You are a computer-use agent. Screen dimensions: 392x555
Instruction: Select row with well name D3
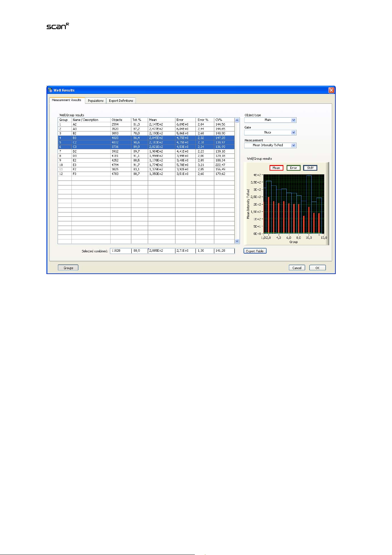tap(146, 156)
